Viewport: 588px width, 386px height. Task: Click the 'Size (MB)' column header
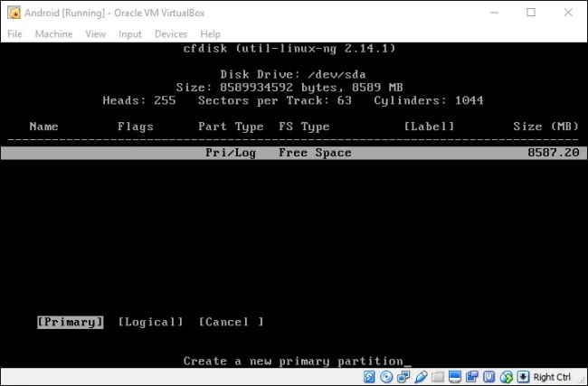pos(546,127)
